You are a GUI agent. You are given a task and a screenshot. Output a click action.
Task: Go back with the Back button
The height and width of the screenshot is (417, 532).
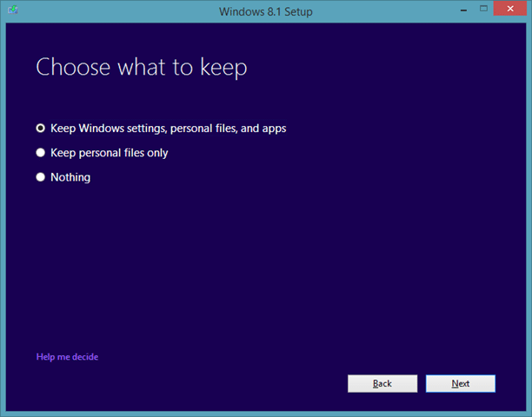382,383
